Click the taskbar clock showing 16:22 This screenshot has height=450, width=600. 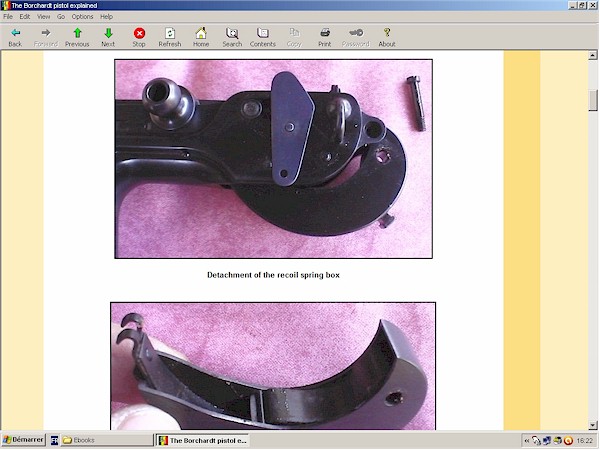[x=585, y=441]
